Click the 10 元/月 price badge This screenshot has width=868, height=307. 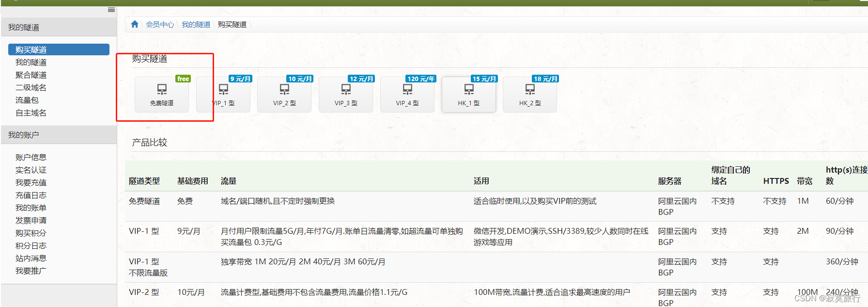[x=300, y=79]
